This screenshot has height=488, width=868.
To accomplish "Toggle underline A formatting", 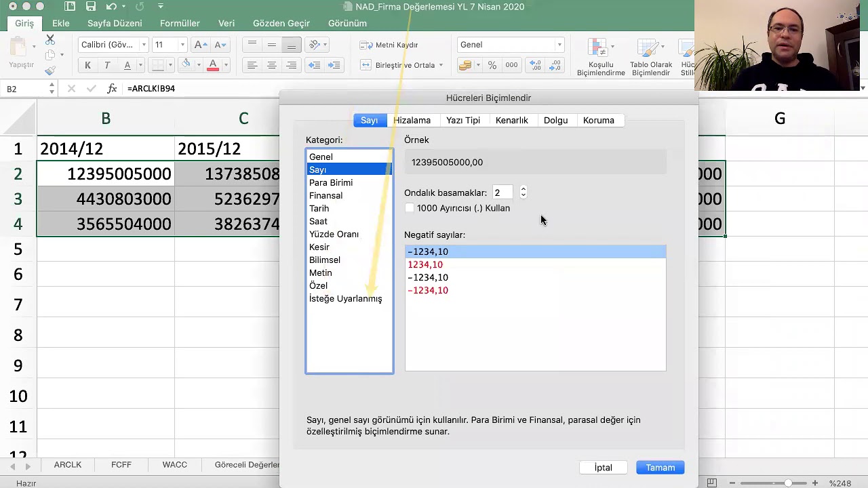I will pyautogui.click(x=127, y=65).
